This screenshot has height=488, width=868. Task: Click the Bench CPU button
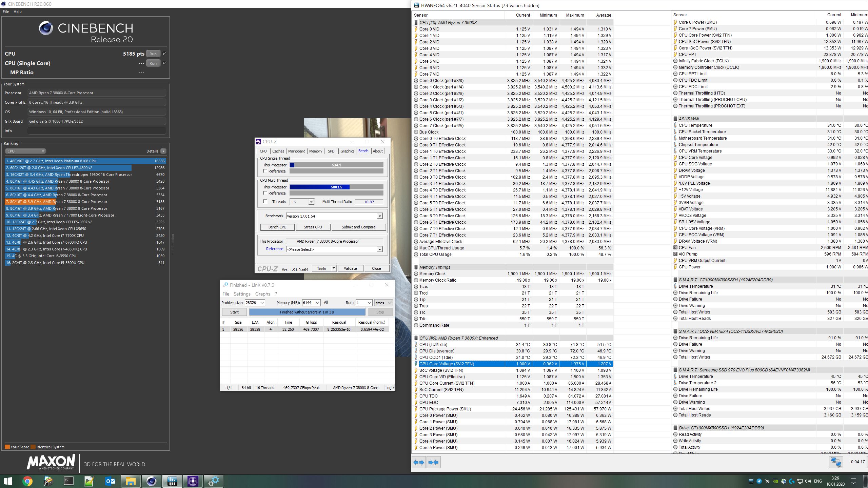coord(277,227)
